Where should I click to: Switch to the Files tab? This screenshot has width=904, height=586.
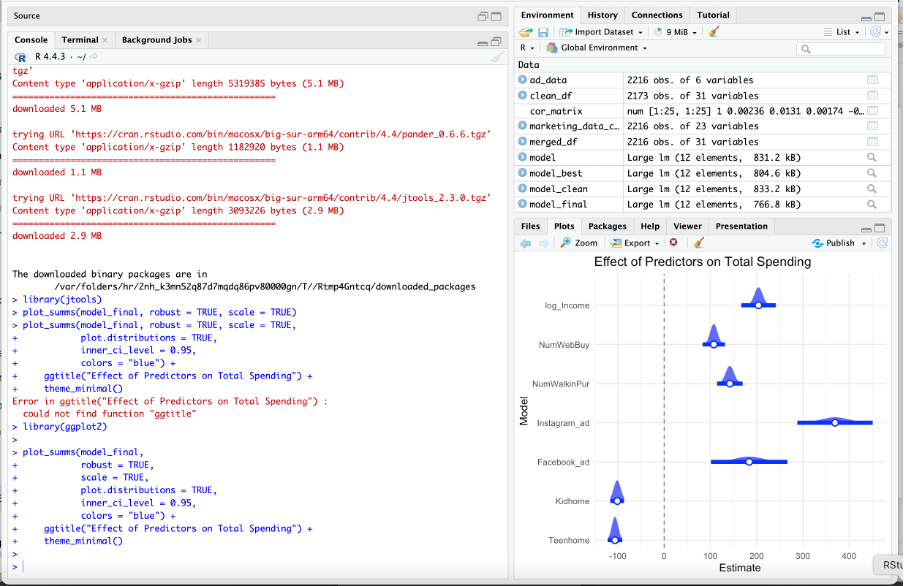coord(530,226)
